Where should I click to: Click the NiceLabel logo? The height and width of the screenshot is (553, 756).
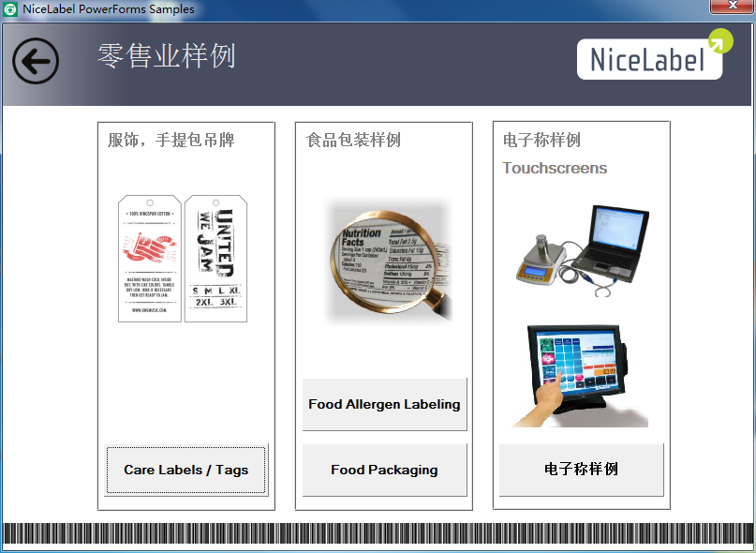[x=649, y=58]
